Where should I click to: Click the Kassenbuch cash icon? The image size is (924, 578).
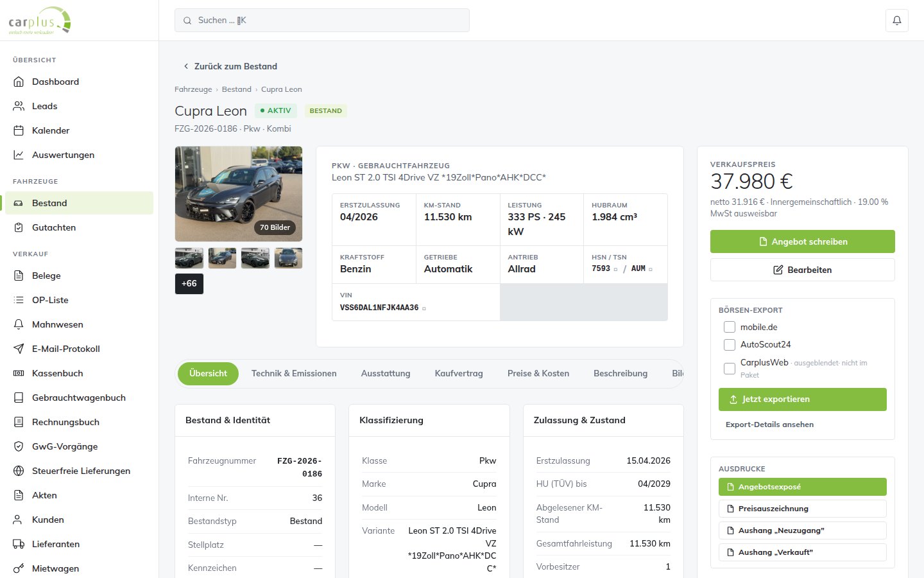(19, 373)
